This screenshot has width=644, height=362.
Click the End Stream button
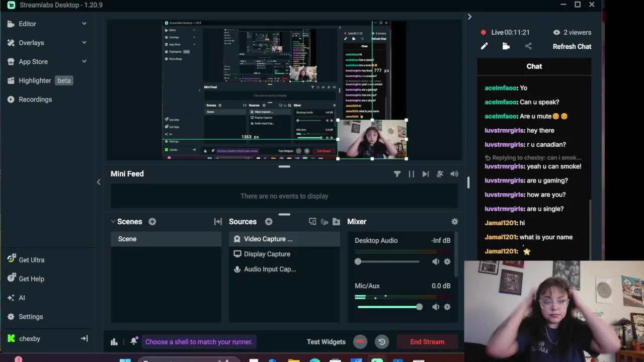[427, 342]
